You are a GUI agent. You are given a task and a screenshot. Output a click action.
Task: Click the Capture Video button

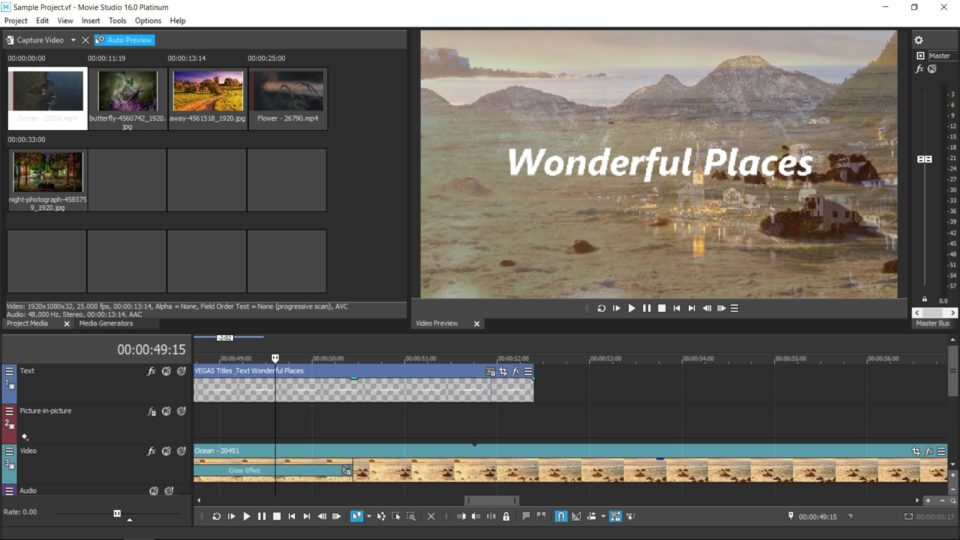35,40
